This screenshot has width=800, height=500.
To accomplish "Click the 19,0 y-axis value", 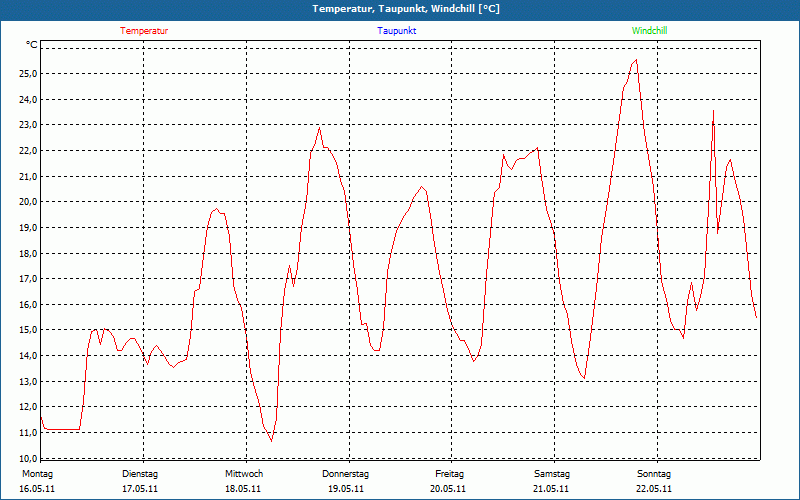I will 29,228.
